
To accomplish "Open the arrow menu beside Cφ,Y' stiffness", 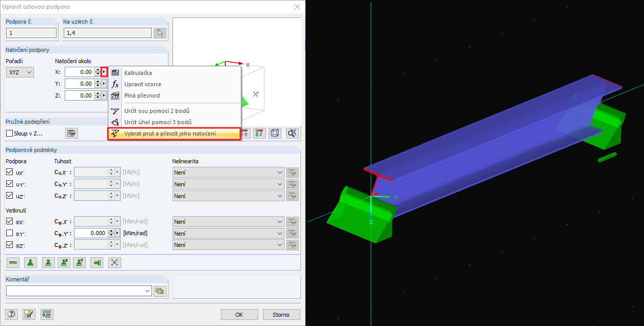I will 118,233.
